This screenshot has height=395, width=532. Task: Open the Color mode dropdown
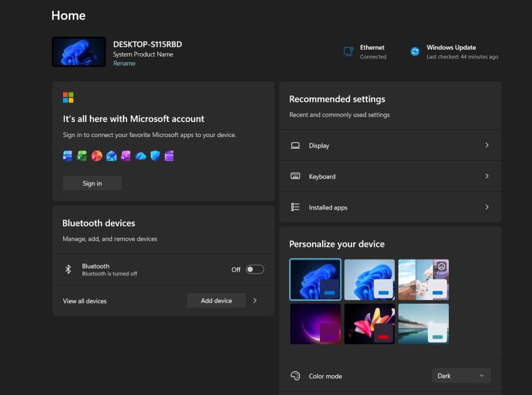click(x=461, y=376)
